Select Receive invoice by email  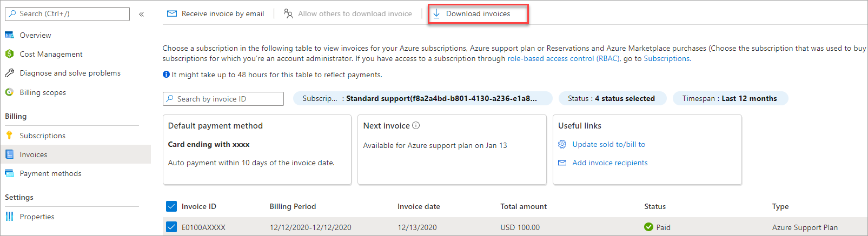[216, 14]
